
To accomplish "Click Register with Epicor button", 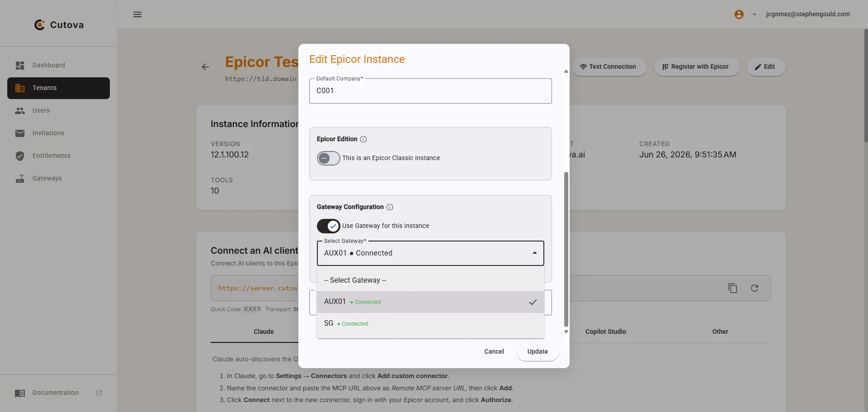I will coord(696,67).
